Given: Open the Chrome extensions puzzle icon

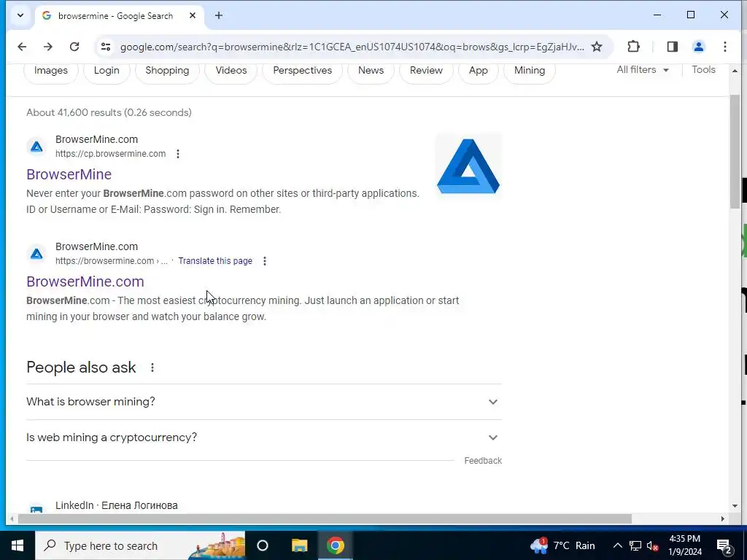Looking at the screenshot, I should pos(633,47).
